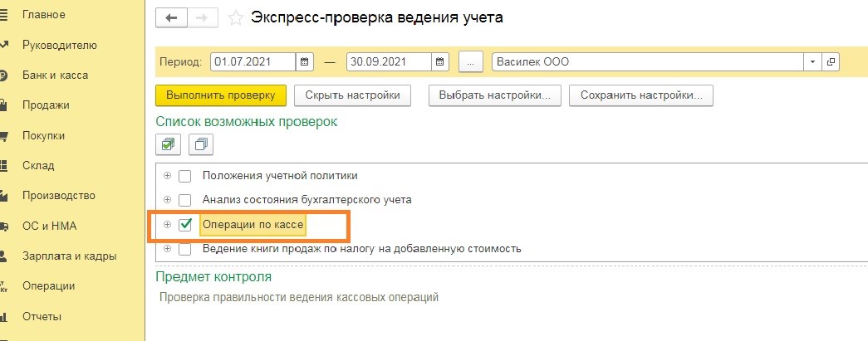Open the Василек ООО organization dropdown arrow
Screen dimensions: 868x341
pos(812,62)
